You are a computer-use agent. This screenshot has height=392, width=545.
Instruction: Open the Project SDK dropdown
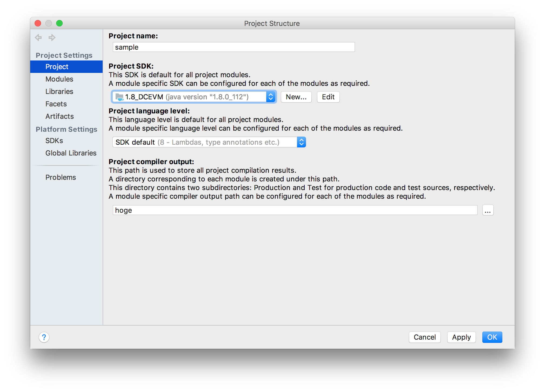271,97
